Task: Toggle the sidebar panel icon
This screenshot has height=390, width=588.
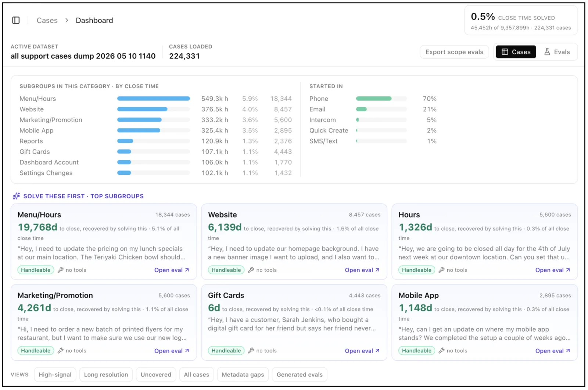Action: 16,20
